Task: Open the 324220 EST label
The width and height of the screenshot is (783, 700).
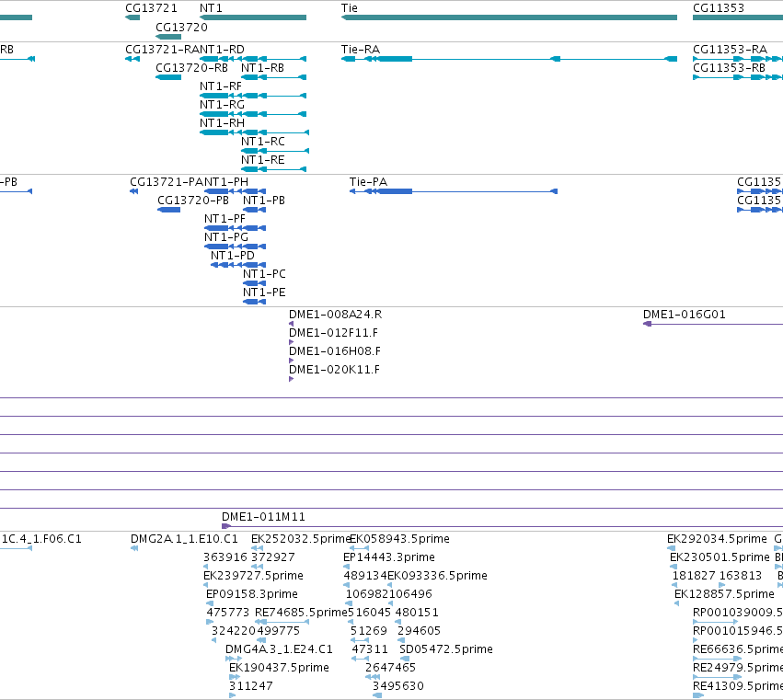Action: [x=233, y=632]
